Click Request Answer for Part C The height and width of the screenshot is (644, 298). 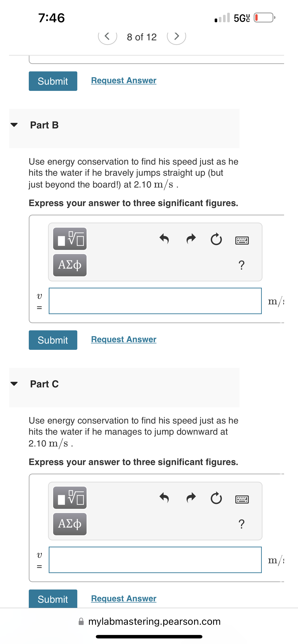pyautogui.click(x=123, y=599)
